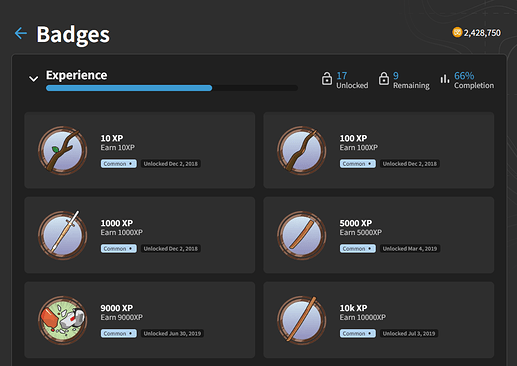Click the Unlocked Jul 3, 2019 label

[x=409, y=334]
